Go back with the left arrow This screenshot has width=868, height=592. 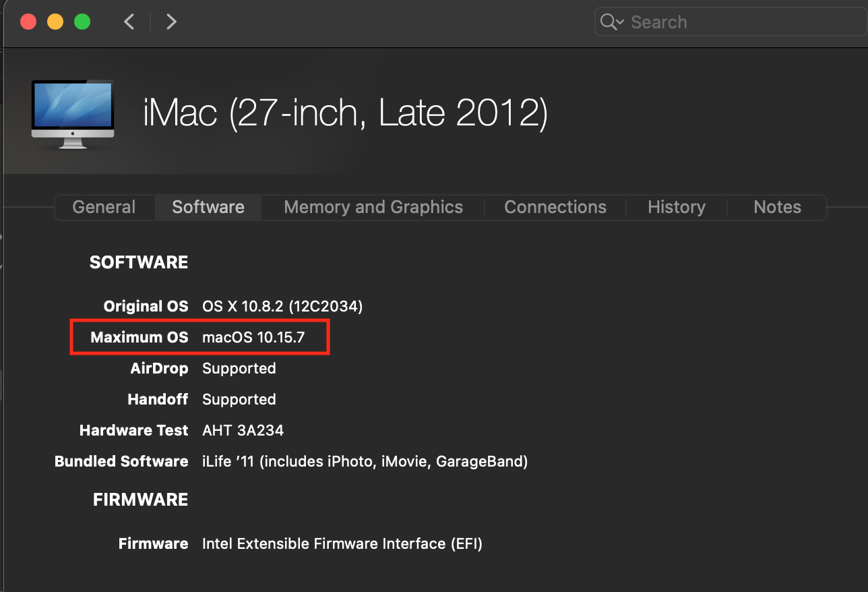pos(129,22)
